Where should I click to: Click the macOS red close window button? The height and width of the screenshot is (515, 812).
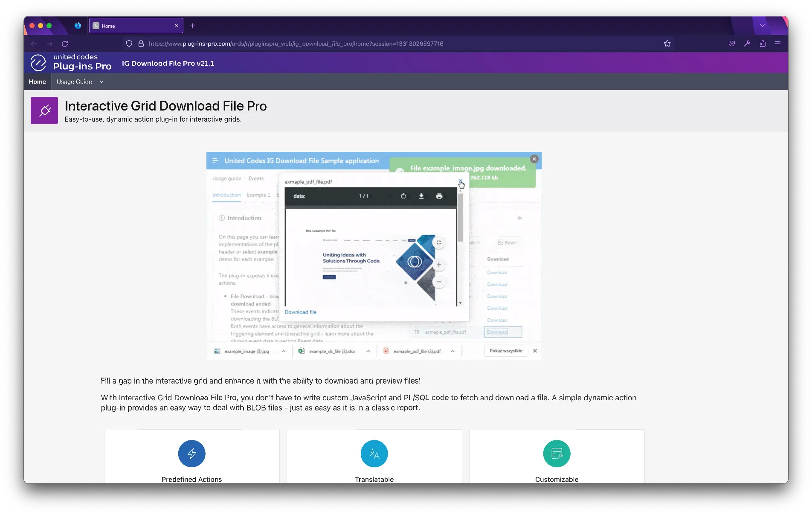32,26
